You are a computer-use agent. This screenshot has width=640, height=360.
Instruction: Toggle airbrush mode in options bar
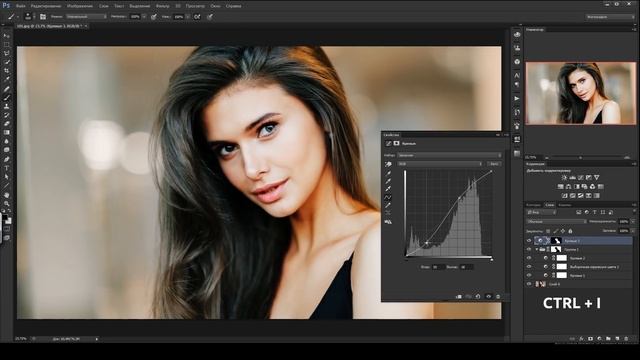tap(197, 17)
